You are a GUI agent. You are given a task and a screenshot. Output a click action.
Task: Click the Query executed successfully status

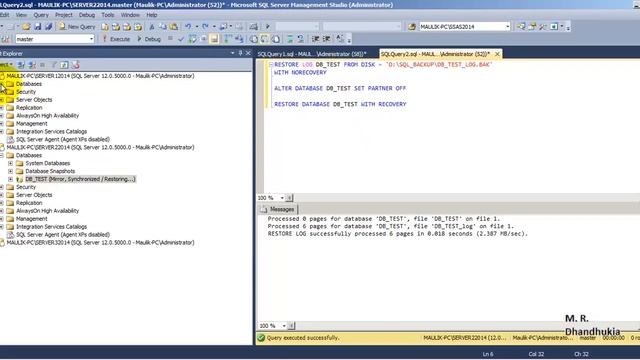coord(302,338)
